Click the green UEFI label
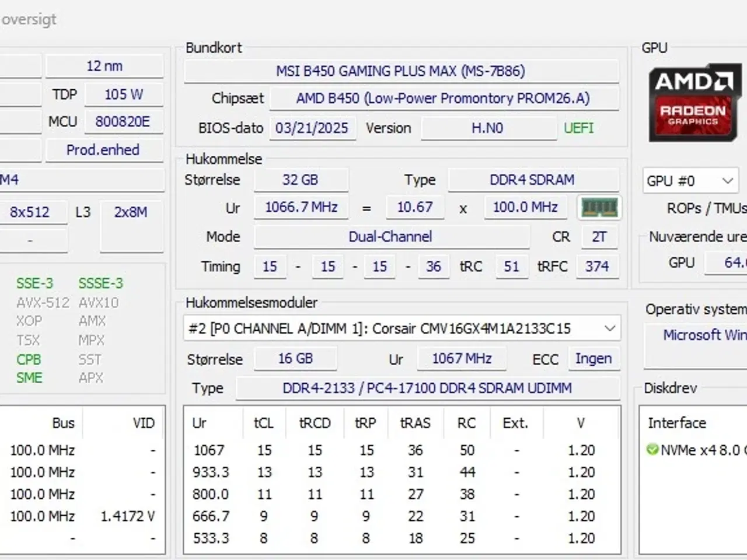Image resolution: width=747 pixels, height=560 pixels. click(578, 128)
